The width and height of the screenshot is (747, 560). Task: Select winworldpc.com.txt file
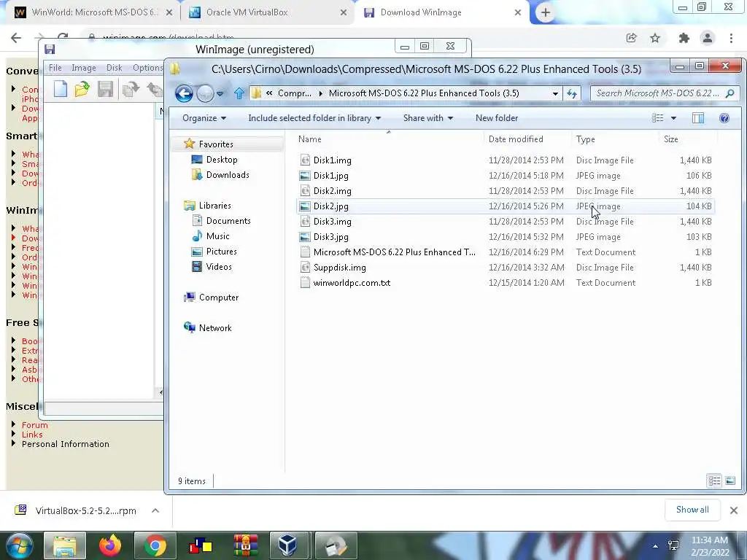point(352,283)
